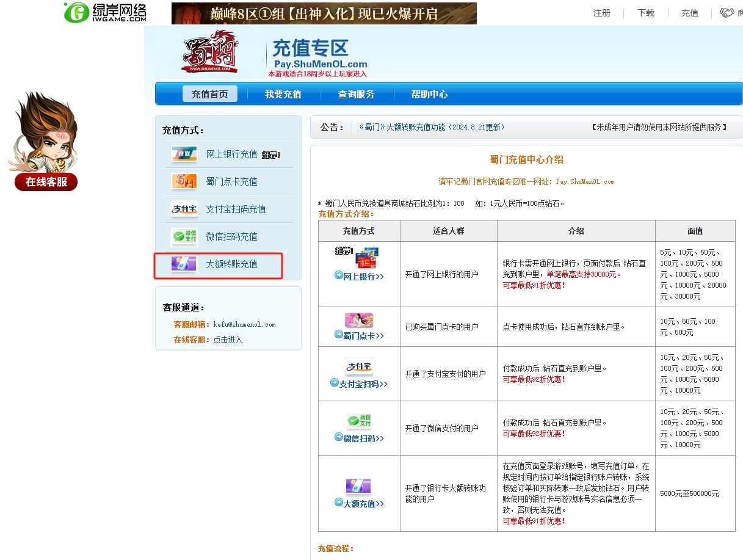
Task: Click the 充值 link in the top bar
Action: (690, 13)
